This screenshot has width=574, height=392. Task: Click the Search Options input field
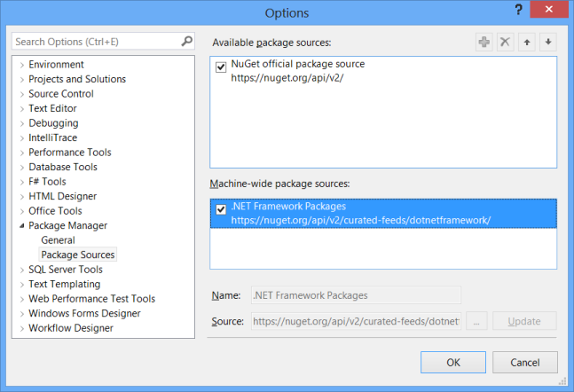tap(96, 42)
